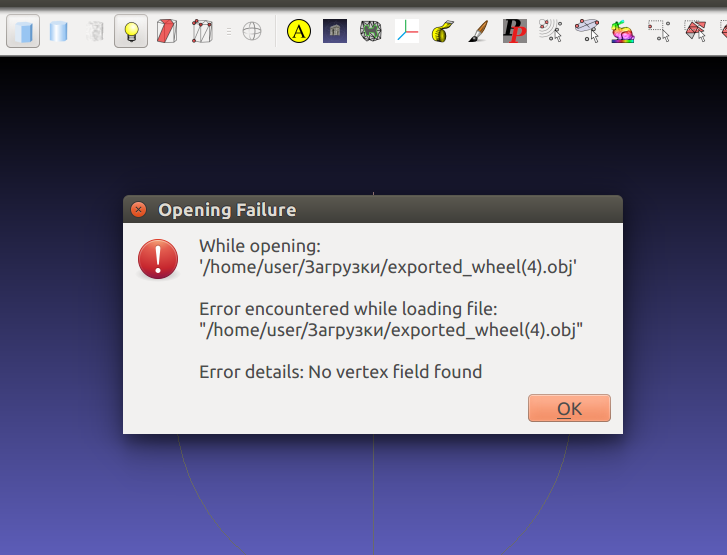
Task: Toggle the flat shading render mode
Action: [23, 32]
